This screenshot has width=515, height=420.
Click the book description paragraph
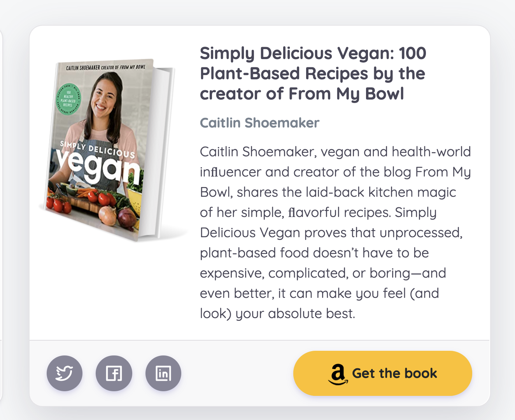(335, 233)
